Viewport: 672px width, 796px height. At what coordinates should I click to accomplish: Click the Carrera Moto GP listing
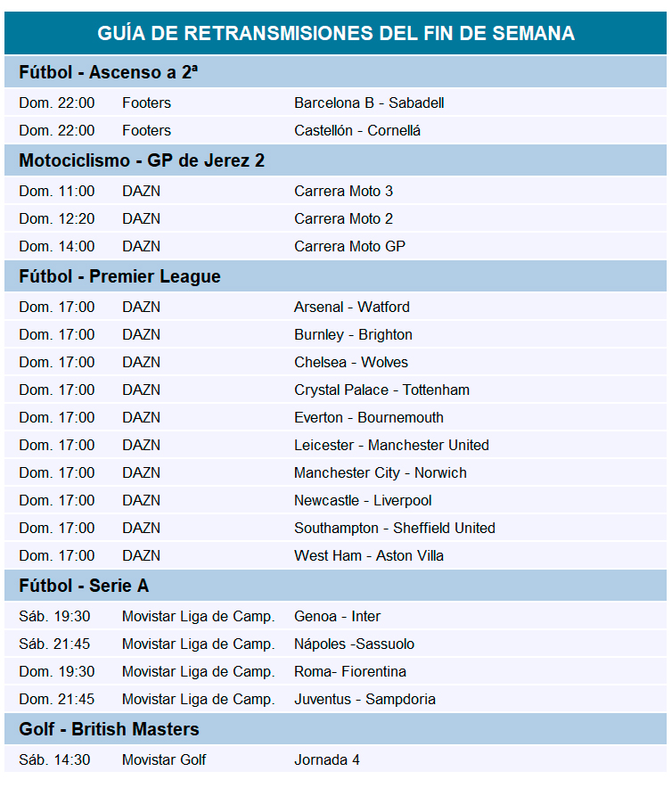point(349,247)
